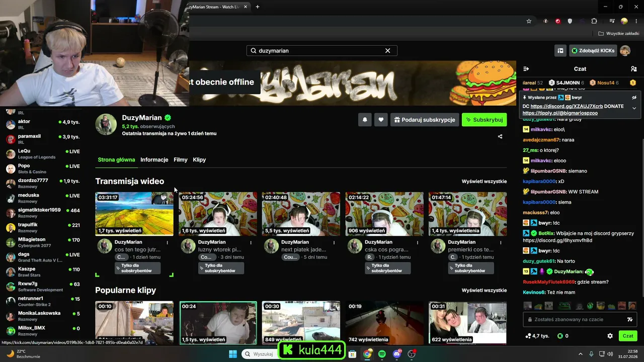Screen dimensions: 644x362
Task: Switch to the Informacje tab
Action: [x=154, y=160]
